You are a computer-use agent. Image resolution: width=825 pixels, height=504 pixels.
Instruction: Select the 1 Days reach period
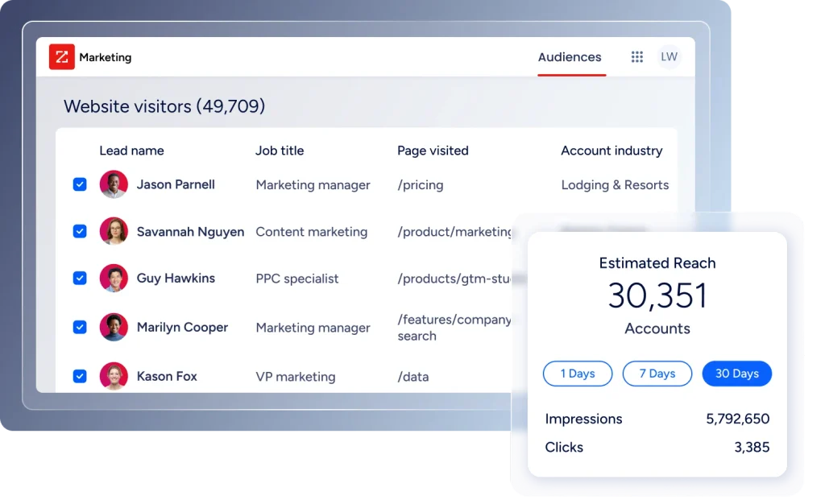pos(578,374)
